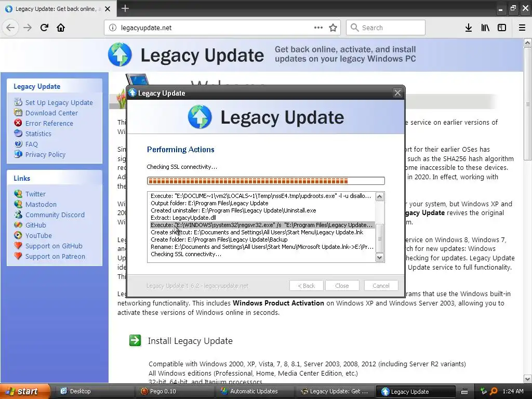Click the browser Search box
The height and width of the screenshot is (399, 532).
coord(385,28)
